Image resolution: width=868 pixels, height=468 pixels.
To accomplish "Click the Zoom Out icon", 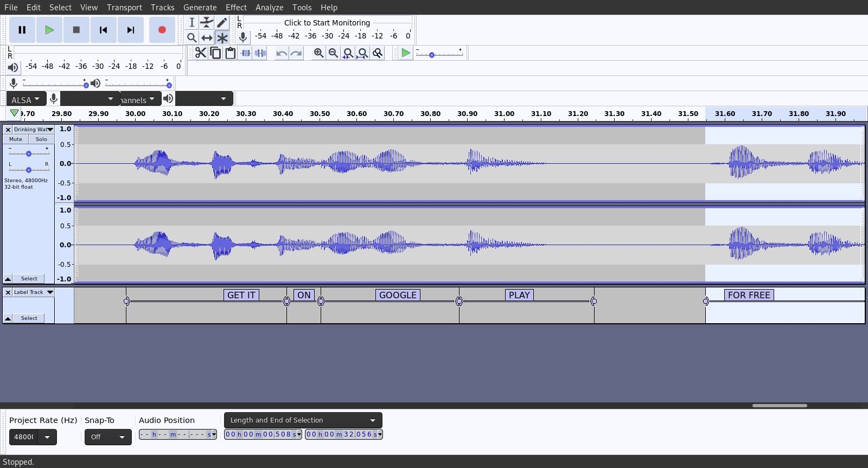I will coord(333,53).
